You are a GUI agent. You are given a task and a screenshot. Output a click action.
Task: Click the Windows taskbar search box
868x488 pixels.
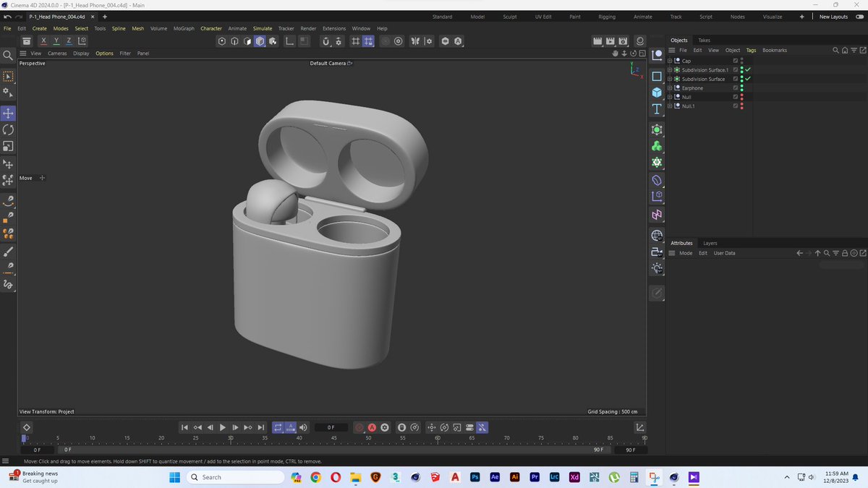pos(235,477)
